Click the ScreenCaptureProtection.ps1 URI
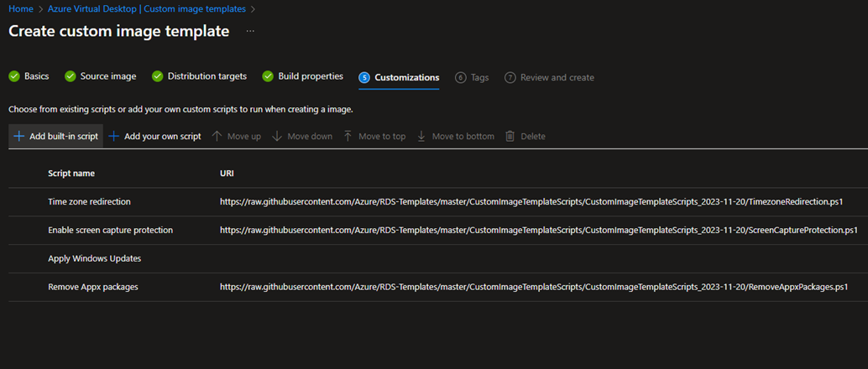The width and height of the screenshot is (868, 369). 539,230
